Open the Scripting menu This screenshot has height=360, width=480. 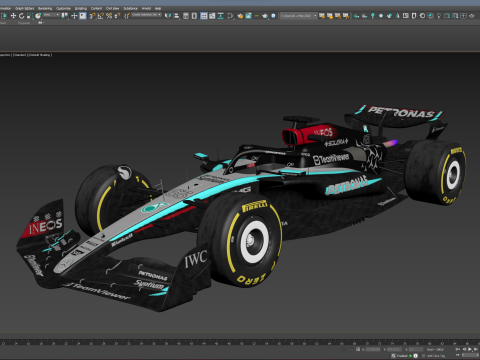pos(80,8)
